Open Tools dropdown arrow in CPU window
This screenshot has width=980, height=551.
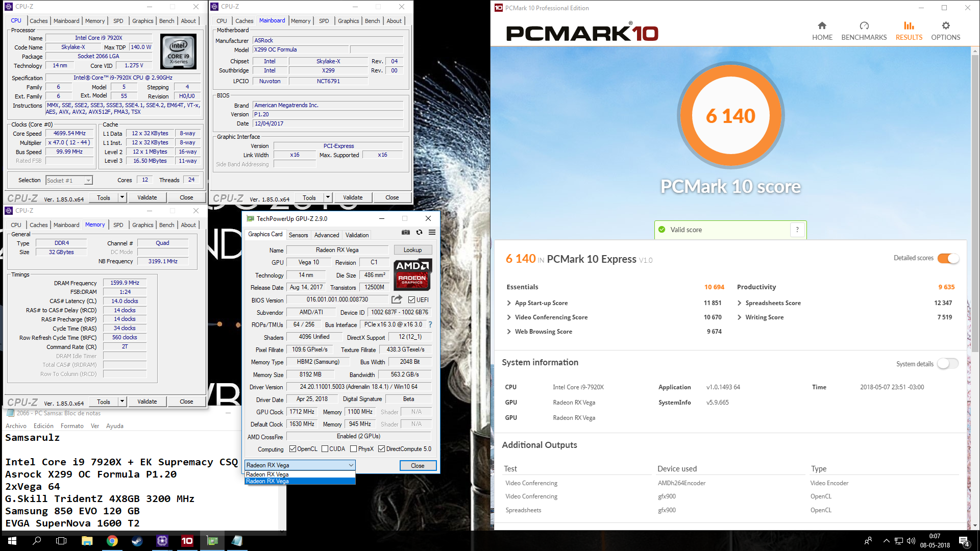pos(122,197)
